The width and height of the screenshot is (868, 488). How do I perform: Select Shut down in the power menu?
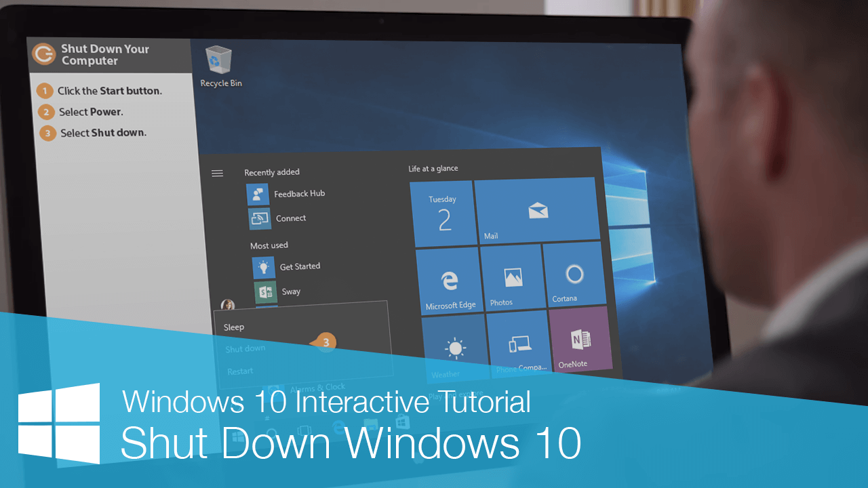coord(245,349)
